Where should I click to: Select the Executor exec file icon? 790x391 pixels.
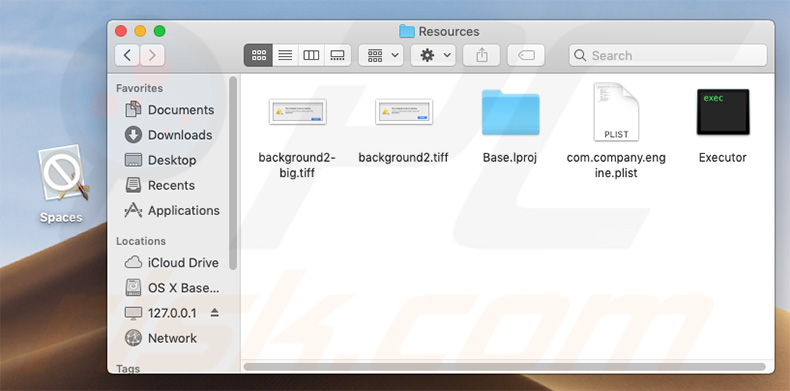click(723, 112)
